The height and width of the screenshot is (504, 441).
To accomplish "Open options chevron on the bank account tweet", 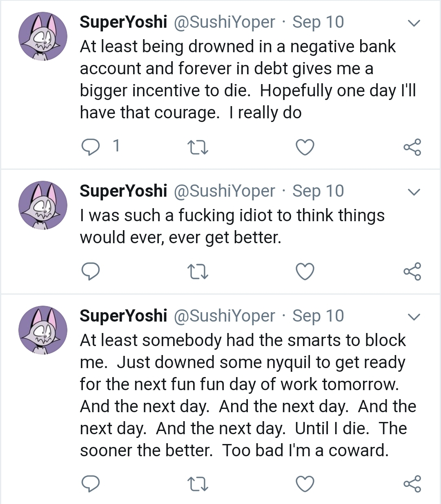I will (414, 23).
